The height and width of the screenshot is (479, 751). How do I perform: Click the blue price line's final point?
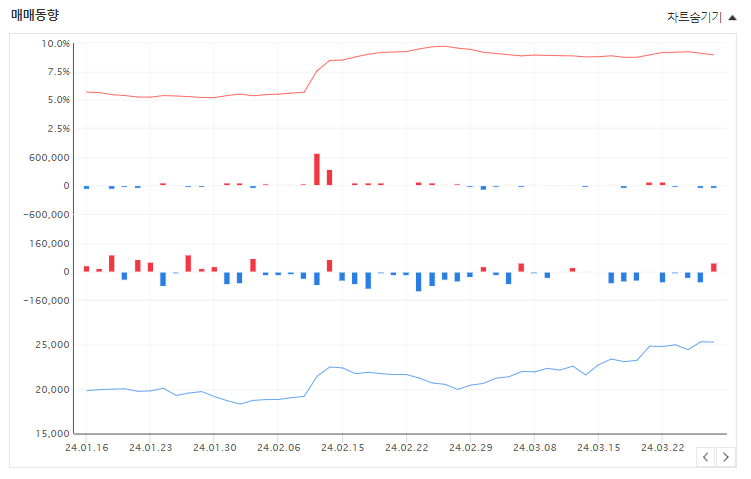(x=714, y=342)
